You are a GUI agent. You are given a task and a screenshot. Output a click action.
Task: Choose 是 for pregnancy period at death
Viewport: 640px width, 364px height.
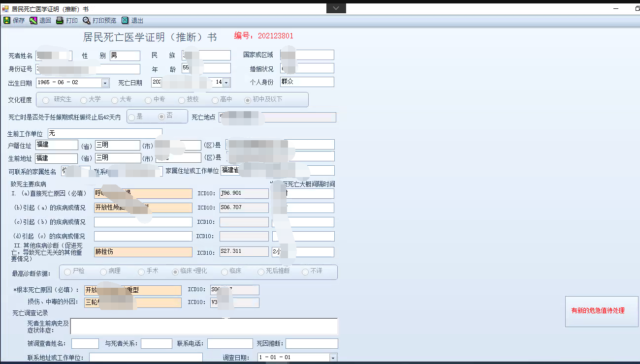(132, 117)
